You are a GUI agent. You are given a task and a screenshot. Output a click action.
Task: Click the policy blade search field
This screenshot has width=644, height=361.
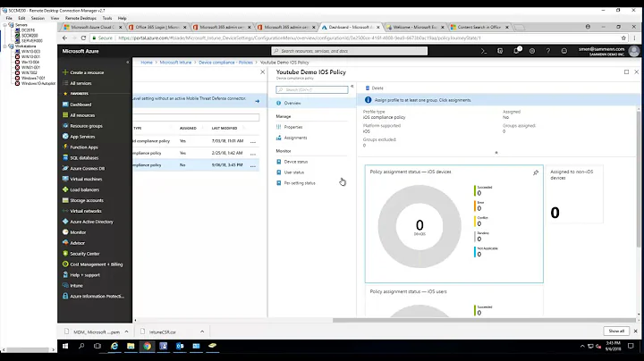point(312,89)
